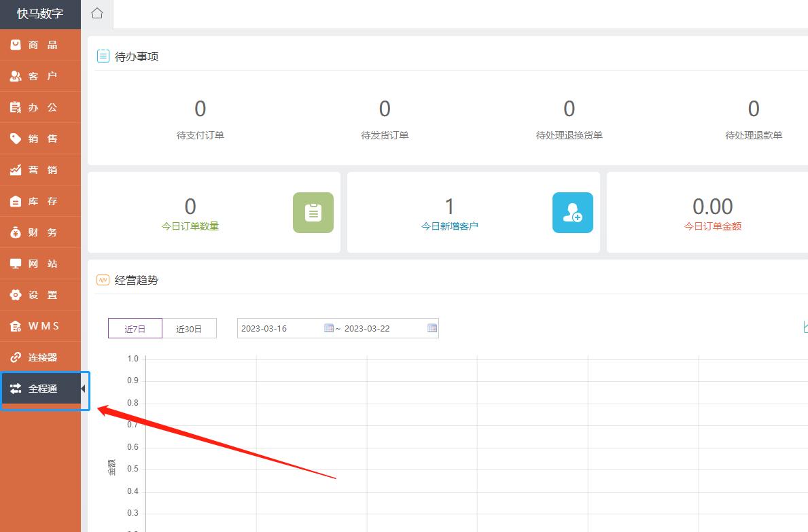Open the 销售 menu label
This screenshot has height=532, width=808.
pos(43,139)
